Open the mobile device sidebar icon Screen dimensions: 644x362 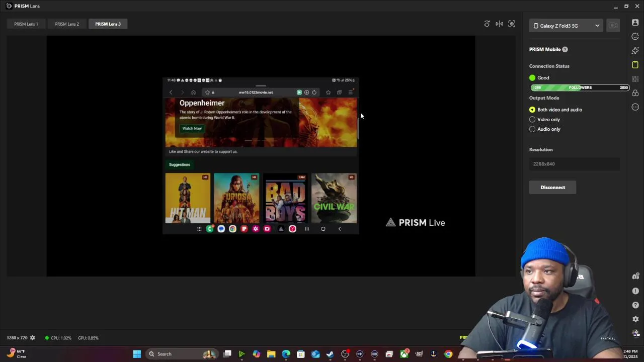(x=635, y=65)
